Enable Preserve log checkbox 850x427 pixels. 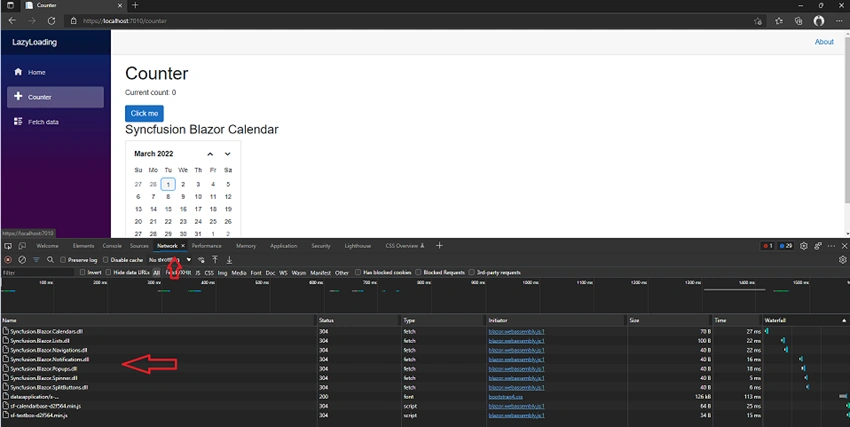pyautogui.click(x=63, y=260)
